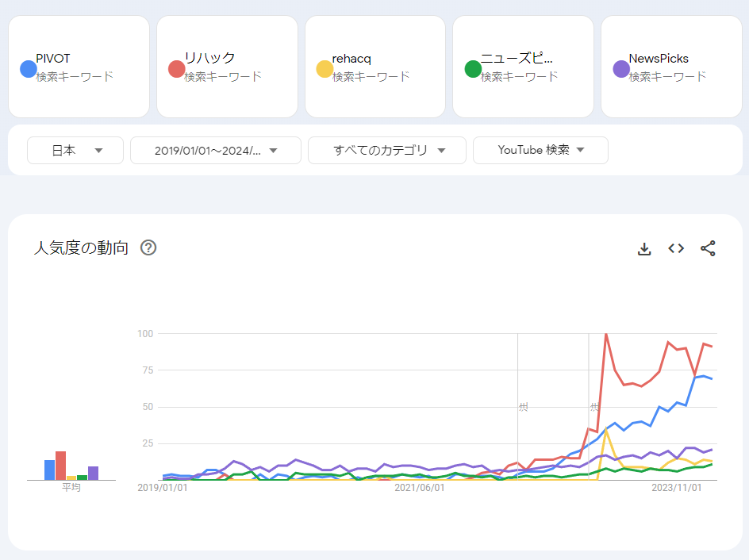Click the 50 y-axis label

148,407
